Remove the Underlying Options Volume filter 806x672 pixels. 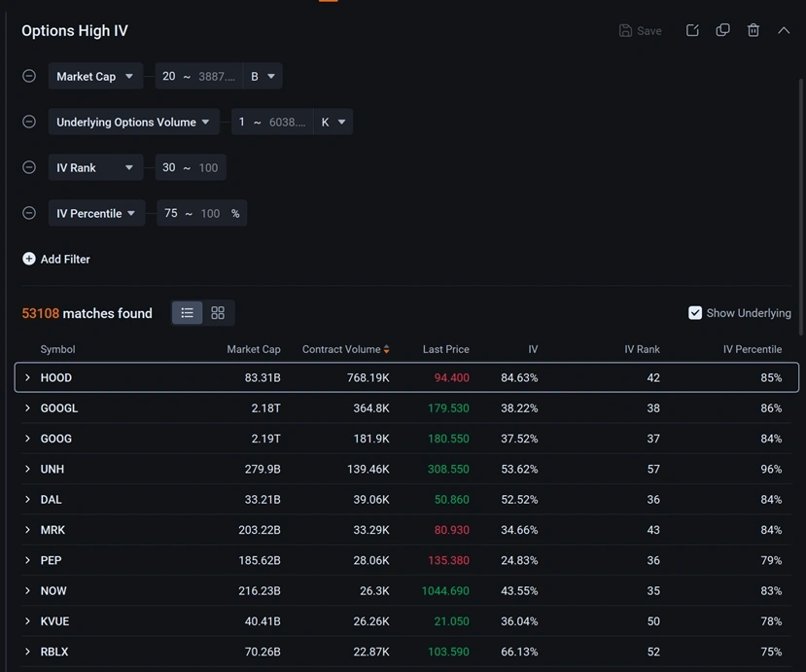click(x=29, y=122)
